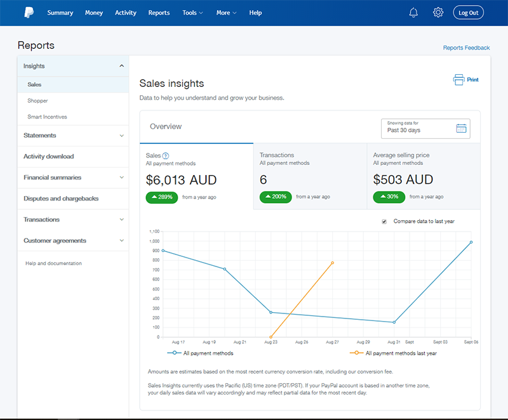Click the 289% sales increase badge
This screenshot has height=420, width=508.
click(162, 197)
